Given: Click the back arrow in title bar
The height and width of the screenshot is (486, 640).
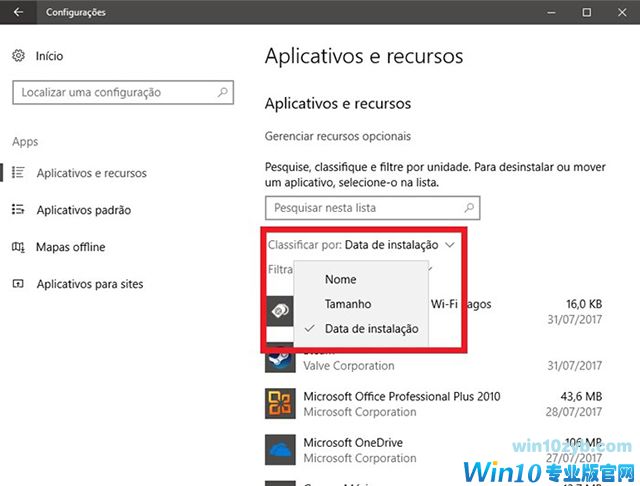Looking at the screenshot, I should [18, 12].
